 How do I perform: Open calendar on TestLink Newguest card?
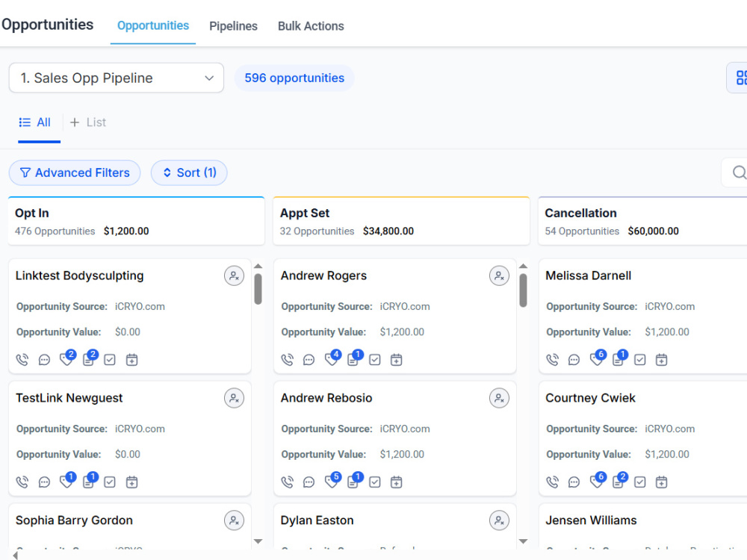click(132, 482)
